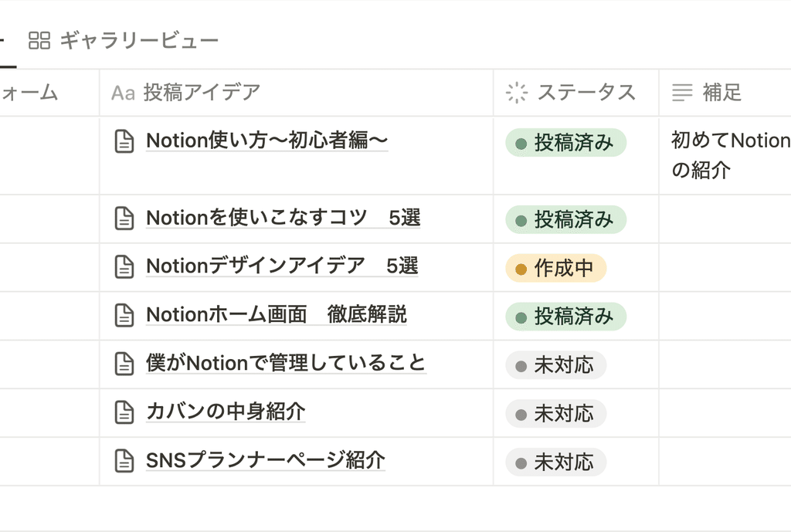Open the 補足 column header menu
791x532 pixels.
[725, 93]
